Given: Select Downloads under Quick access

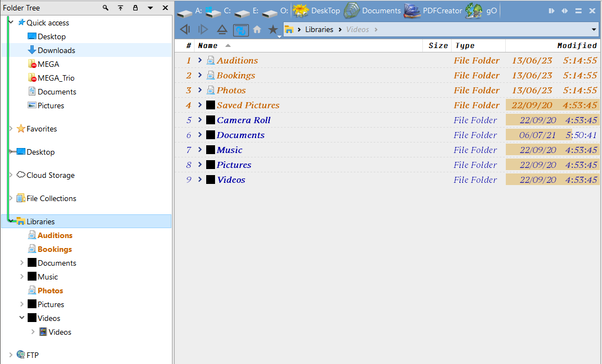Looking at the screenshot, I should [x=56, y=50].
